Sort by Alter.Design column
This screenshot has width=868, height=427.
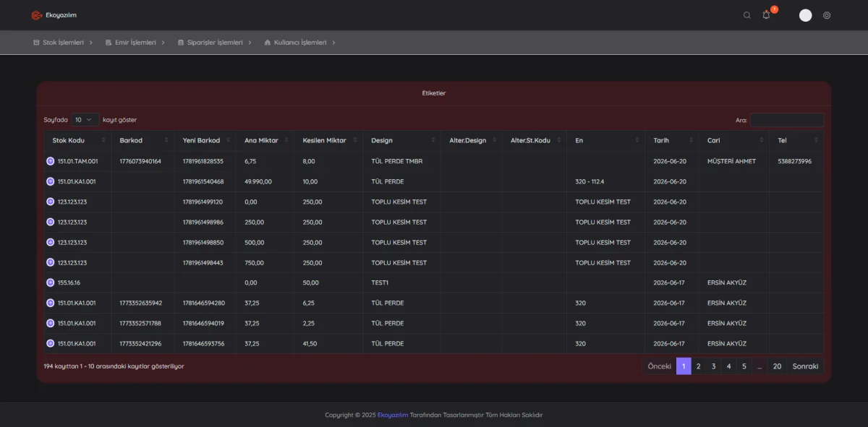(x=472, y=140)
